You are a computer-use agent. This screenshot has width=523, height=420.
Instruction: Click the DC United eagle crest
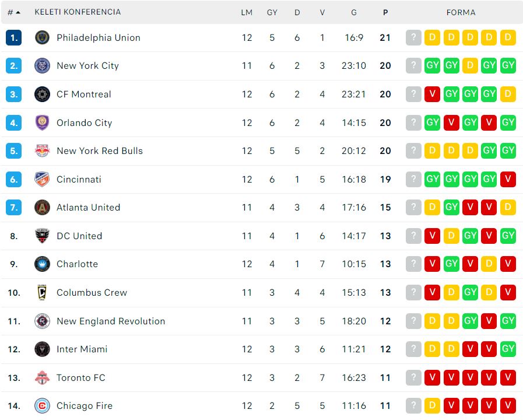point(43,236)
